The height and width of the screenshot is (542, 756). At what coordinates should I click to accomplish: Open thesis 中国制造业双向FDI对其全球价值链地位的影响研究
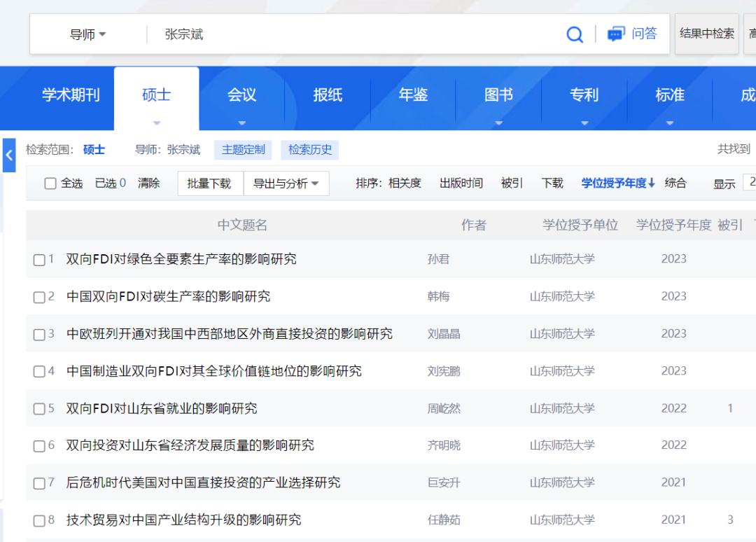pyautogui.click(x=214, y=371)
